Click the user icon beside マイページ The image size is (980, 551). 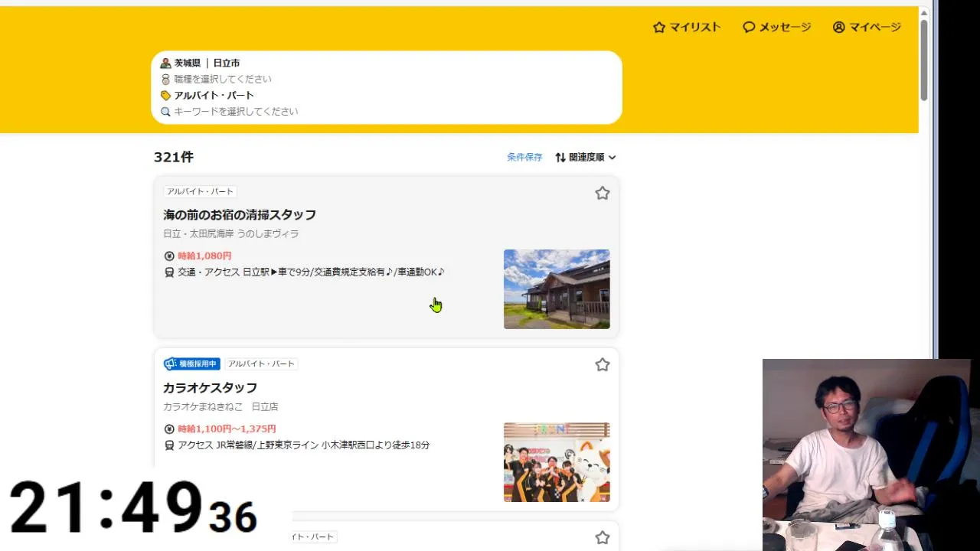[839, 27]
